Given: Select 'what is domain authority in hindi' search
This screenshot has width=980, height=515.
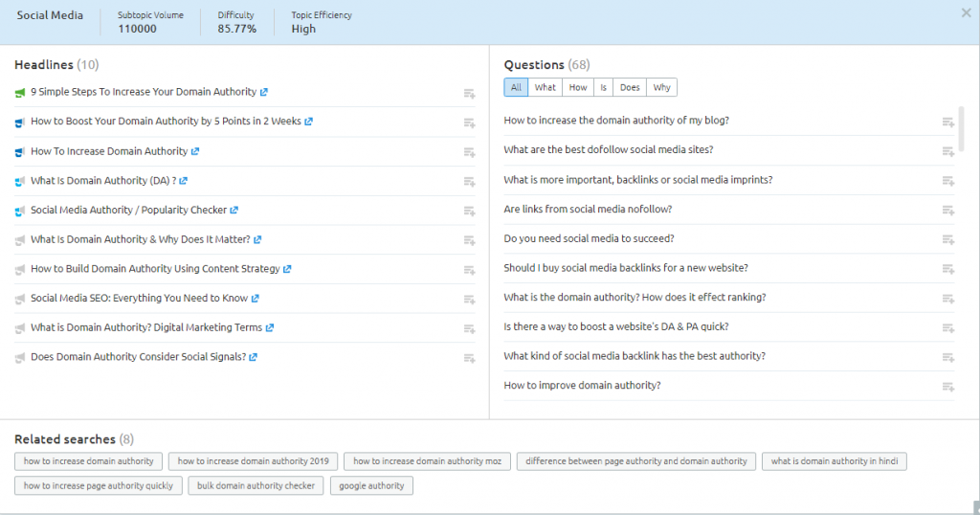Looking at the screenshot, I should click(x=835, y=461).
